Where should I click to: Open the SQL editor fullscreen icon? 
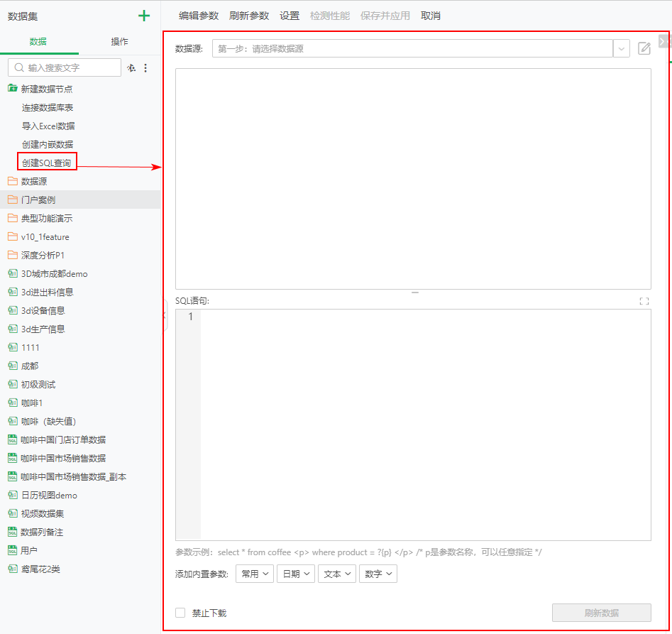[644, 301]
